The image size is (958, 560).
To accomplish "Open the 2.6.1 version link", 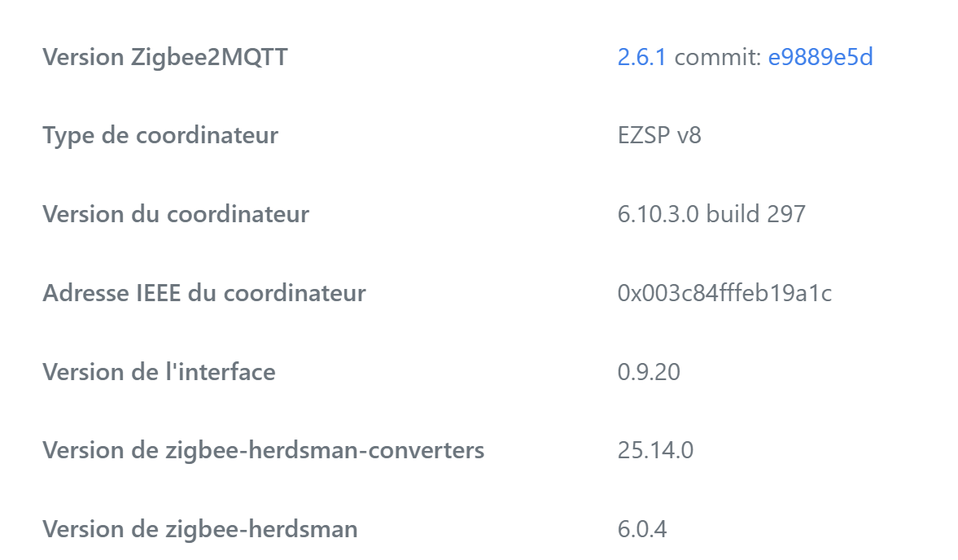I will pos(641,57).
